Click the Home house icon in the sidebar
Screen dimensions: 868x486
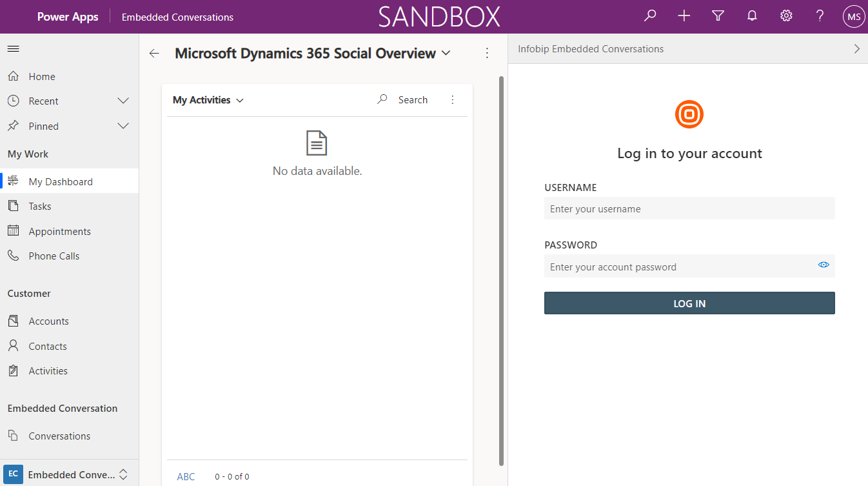(13, 76)
